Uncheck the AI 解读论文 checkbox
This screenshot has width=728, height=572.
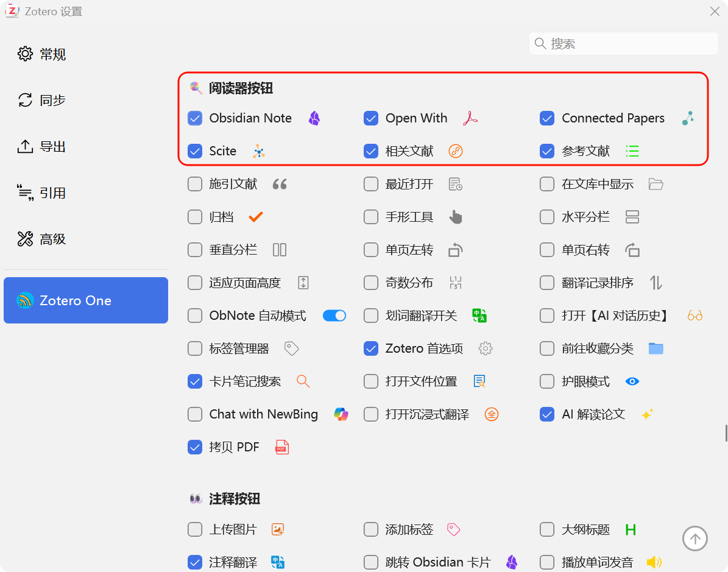pos(547,414)
